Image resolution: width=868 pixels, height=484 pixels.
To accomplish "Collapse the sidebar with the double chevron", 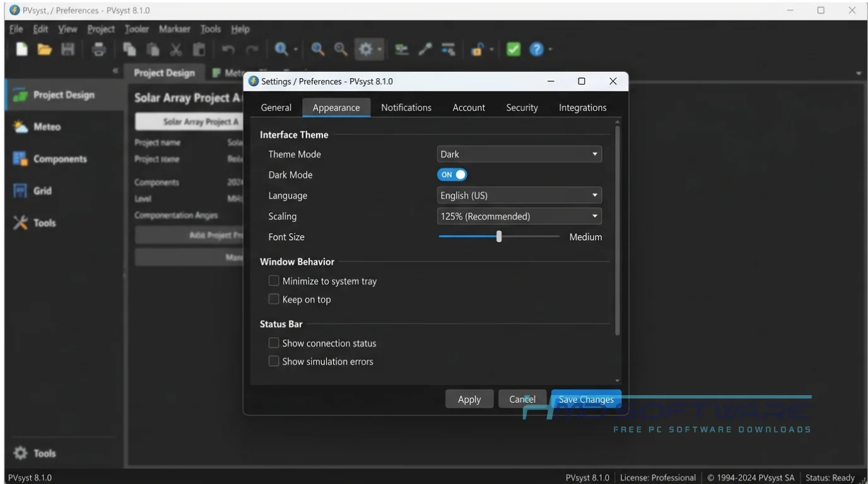I will click(115, 71).
